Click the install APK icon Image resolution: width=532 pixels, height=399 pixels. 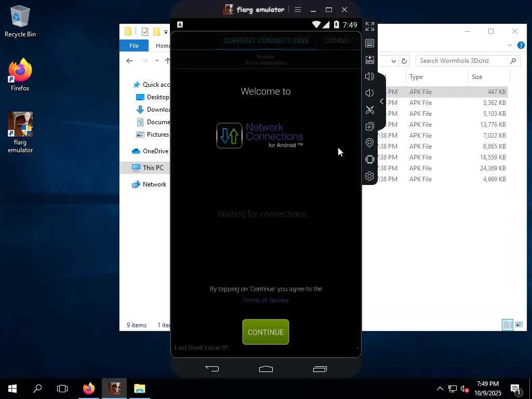(369, 60)
